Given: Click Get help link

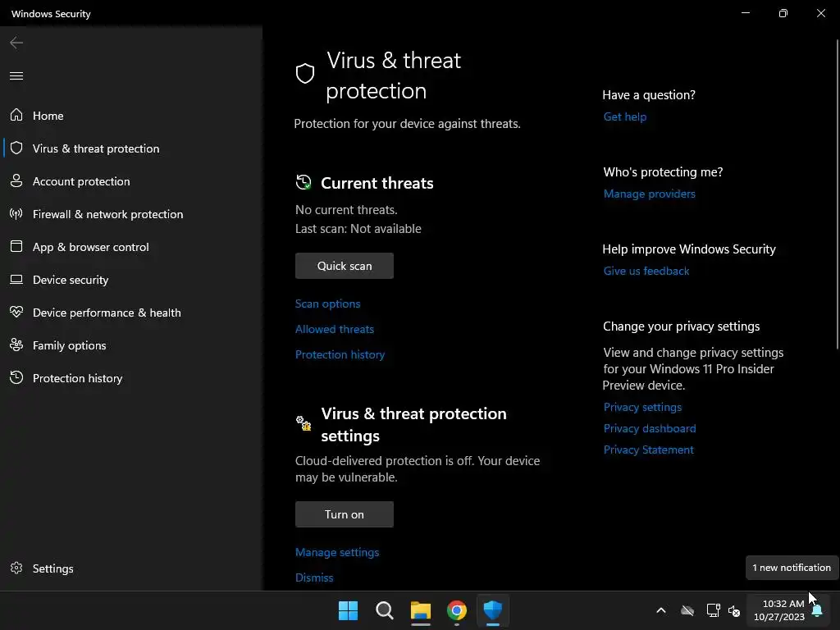Looking at the screenshot, I should click(x=624, y=116).
